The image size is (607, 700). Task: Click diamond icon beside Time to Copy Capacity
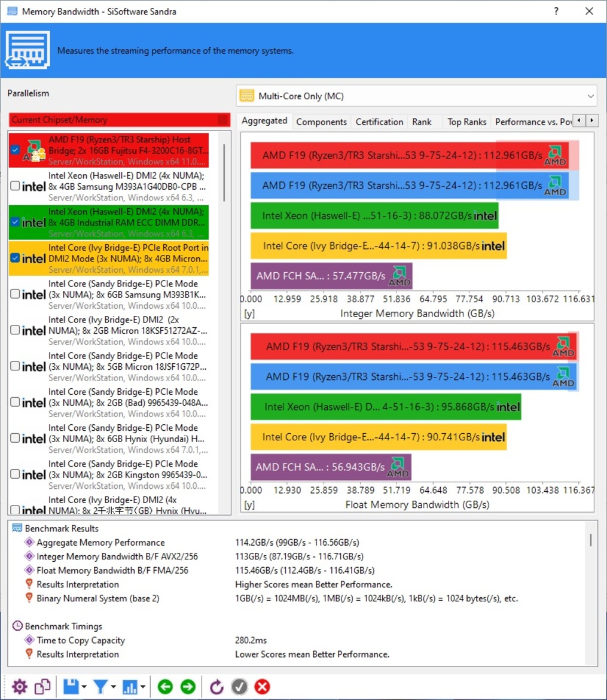[29, 640]
